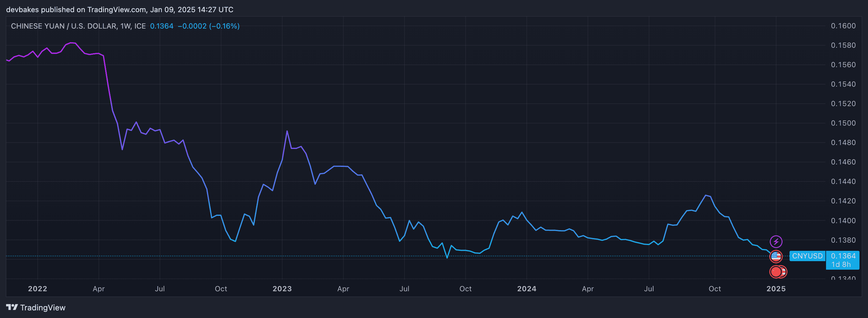Image resolution: width=868 pixels, height=318 pixels.
Task: Click the Jul label after 2023
Action: tap(404, 289)
